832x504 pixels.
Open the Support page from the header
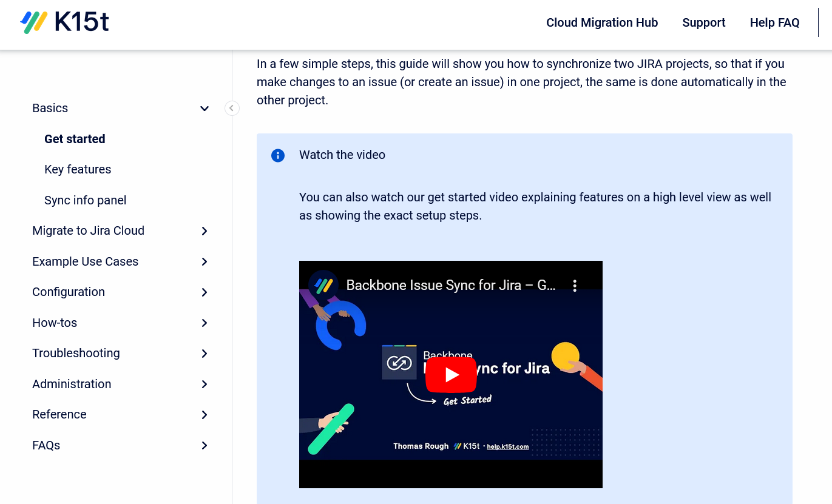[704, 22]
